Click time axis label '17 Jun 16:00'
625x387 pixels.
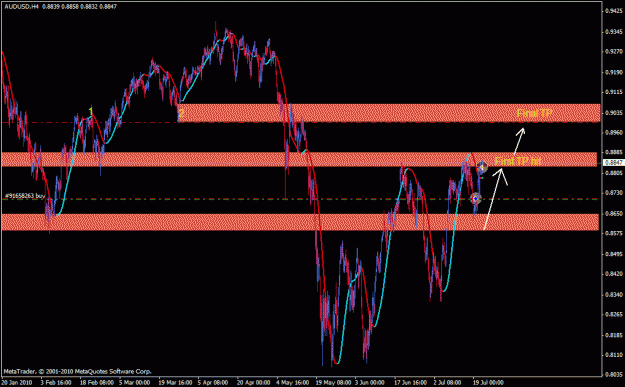point(411,382)
